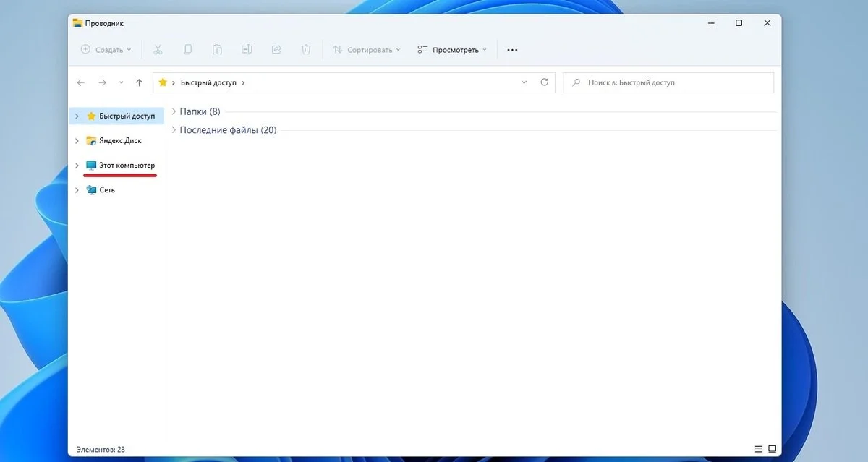This screenshot has height=462, width=868.
Task: Click the Copy icon in toolbar
Action: (x=187, y=50)
